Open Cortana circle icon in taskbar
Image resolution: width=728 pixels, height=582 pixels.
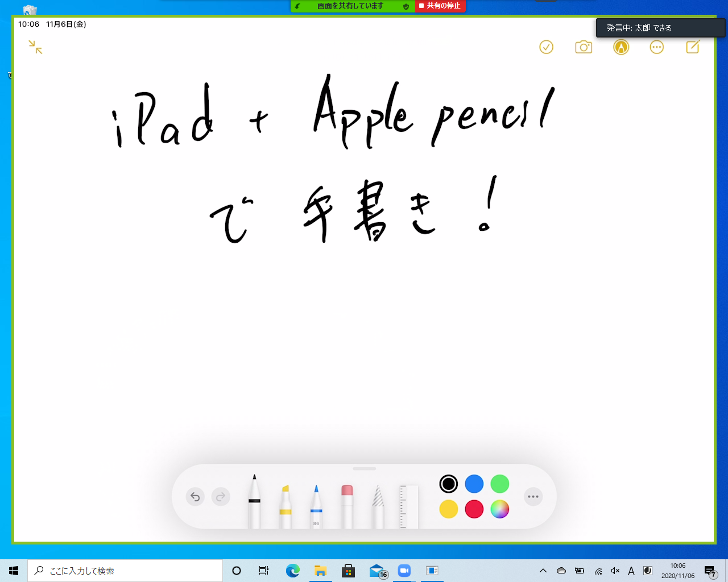237,571
